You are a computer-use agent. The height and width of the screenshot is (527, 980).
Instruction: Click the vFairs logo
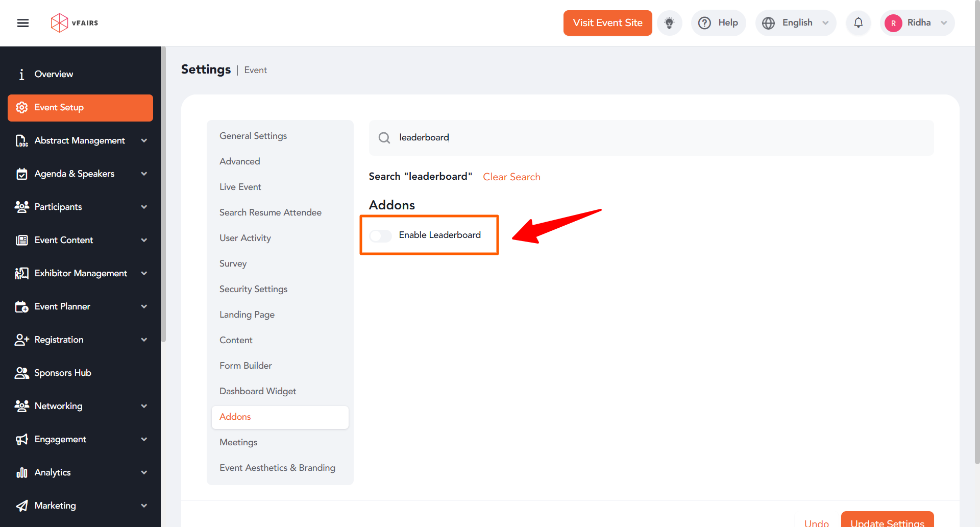coord(75,23)
